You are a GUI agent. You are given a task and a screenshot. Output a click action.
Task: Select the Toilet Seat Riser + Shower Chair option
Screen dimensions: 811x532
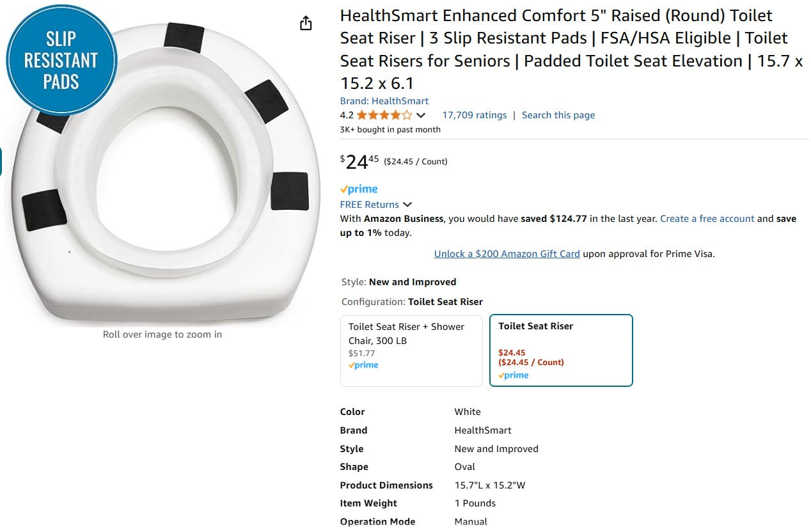pos(411,350)
